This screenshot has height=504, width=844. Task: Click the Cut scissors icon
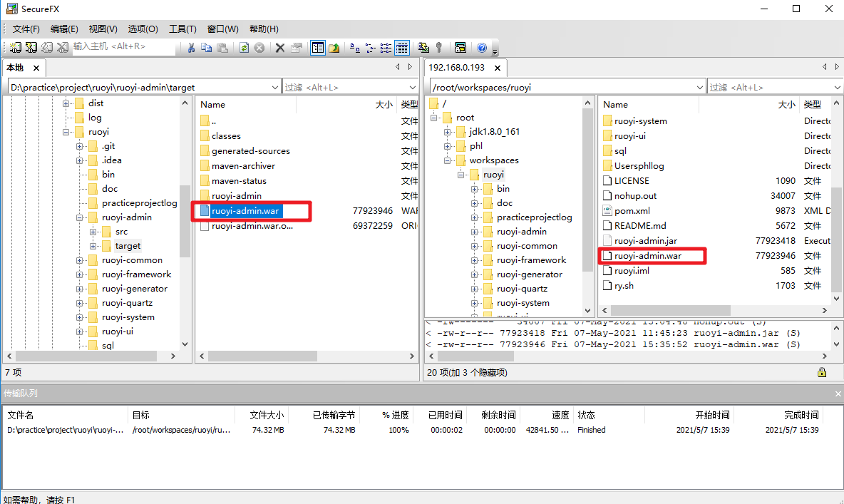(190, 47)
